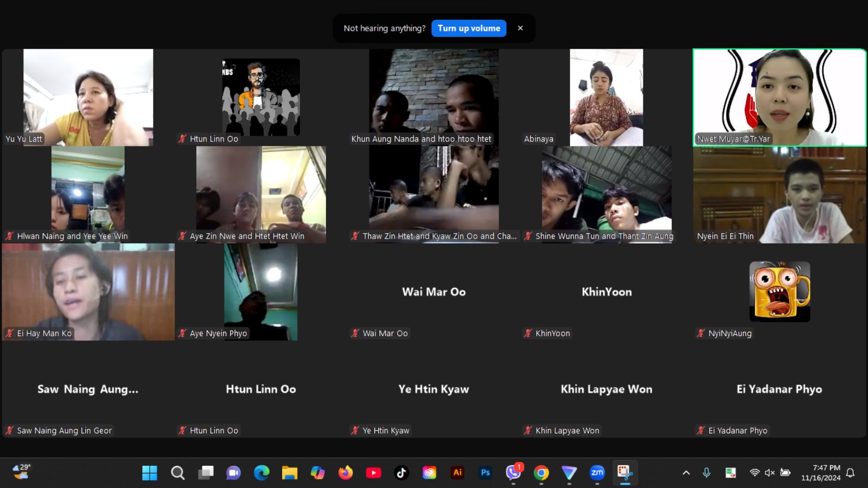This screenshot has width=868, height=488.
Task: Open Firefox from the taskbar
Action: [x=345, y=473]
